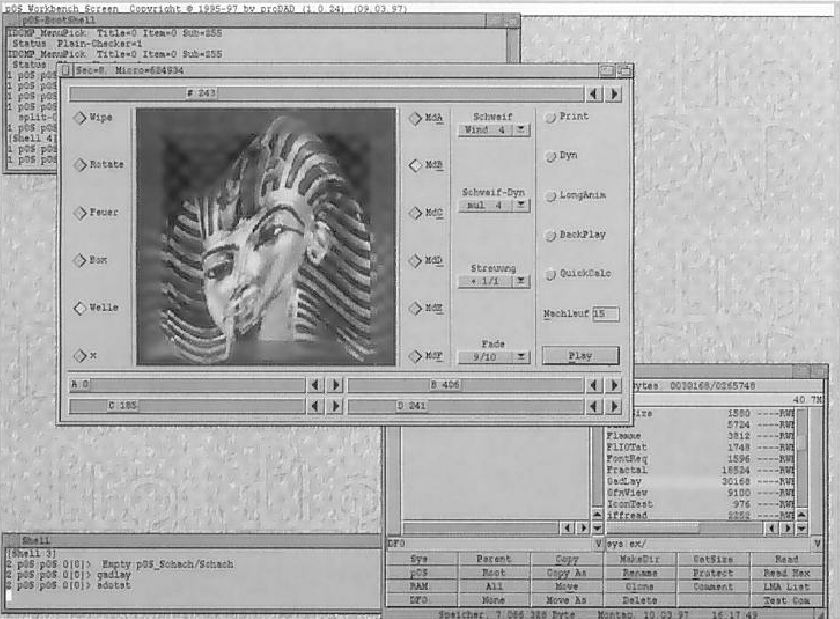Viewport: 840px width, 619px height.
Task: Select the GadLay file in the list
Action: click(700, 481)
